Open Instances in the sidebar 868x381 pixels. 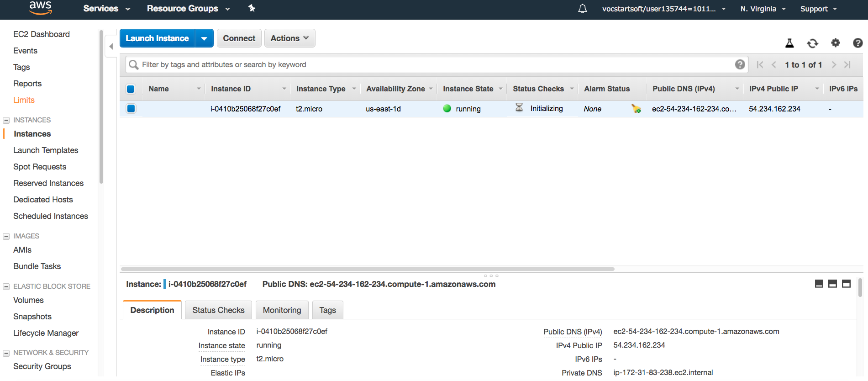pos(32,134)
